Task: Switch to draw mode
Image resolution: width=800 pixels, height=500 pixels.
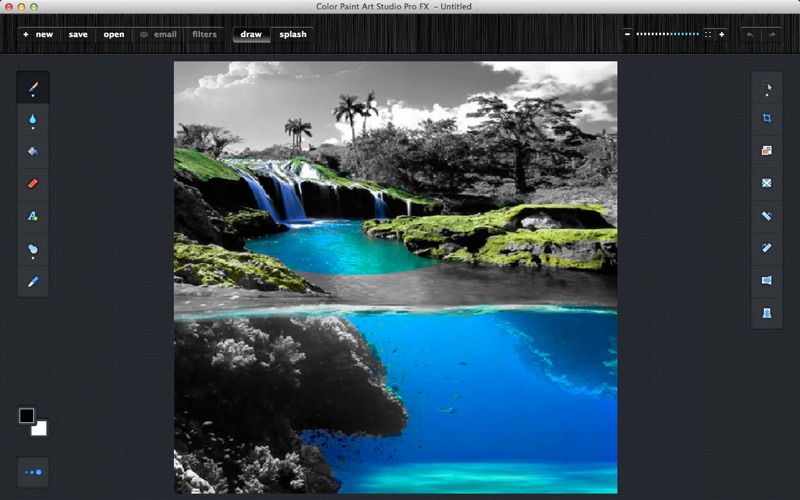Action: [251, 34]
